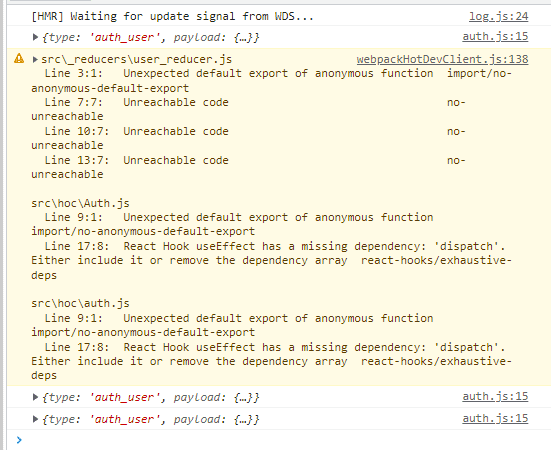Click the Line 3:1 anonymous export warning
This screenshot has width=551, height=450.
(271, 80)
